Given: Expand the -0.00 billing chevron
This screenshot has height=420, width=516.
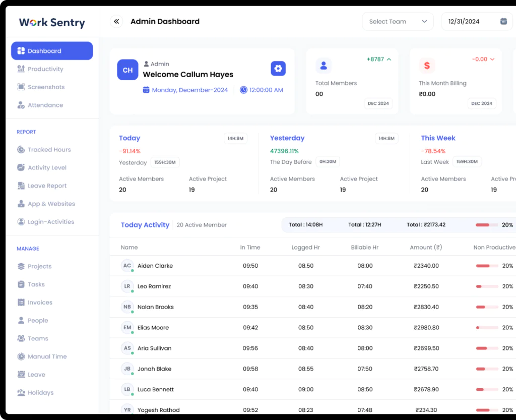Looking at the screenshot, I should pyautogui.click(x=492, y=59).
